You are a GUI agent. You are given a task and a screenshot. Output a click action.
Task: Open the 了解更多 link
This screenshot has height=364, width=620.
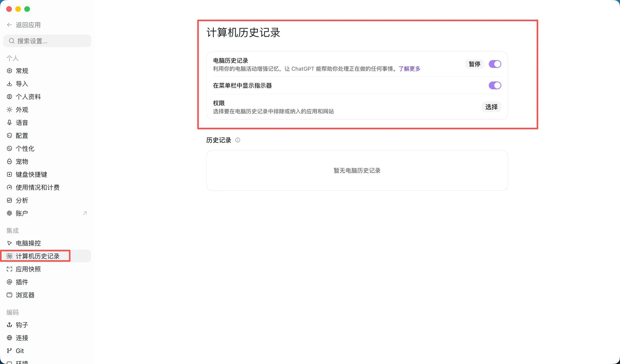coord(409,69)
